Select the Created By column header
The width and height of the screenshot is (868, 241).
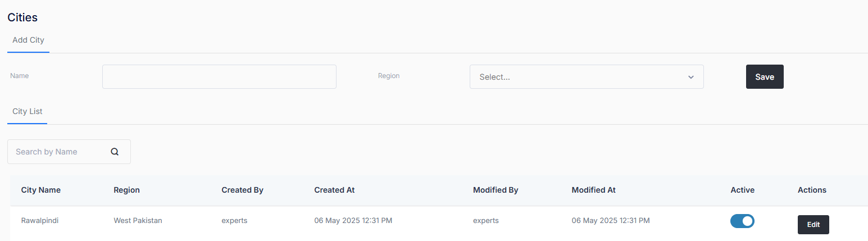click(x=242, y=190)
